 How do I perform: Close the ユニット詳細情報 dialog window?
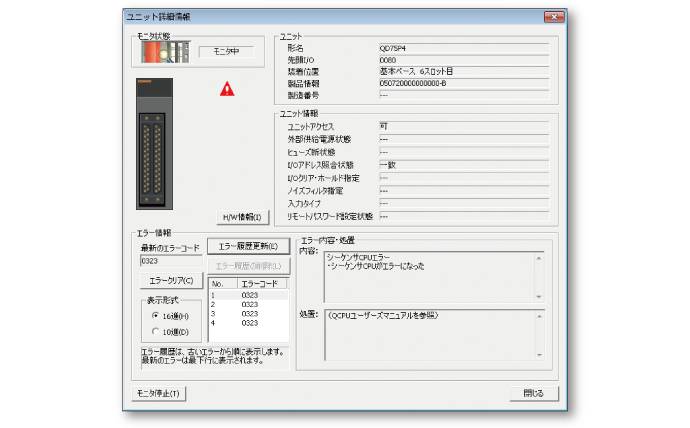(548, 17)
